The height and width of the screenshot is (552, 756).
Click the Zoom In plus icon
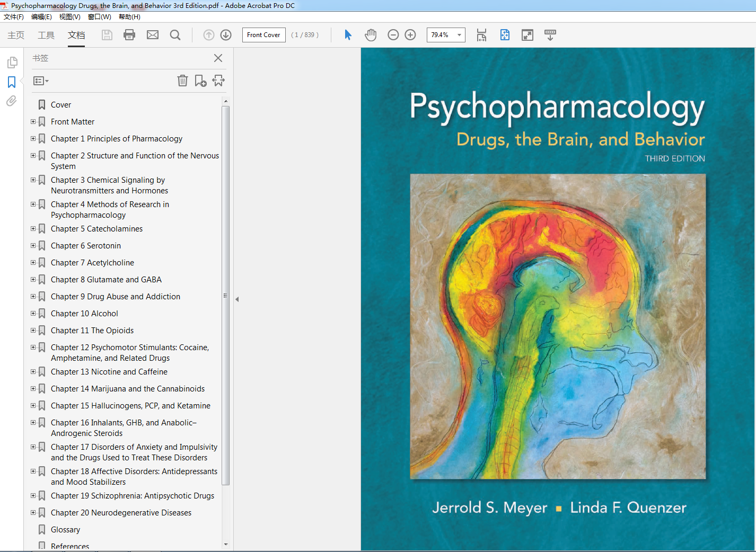coord(410,35)
